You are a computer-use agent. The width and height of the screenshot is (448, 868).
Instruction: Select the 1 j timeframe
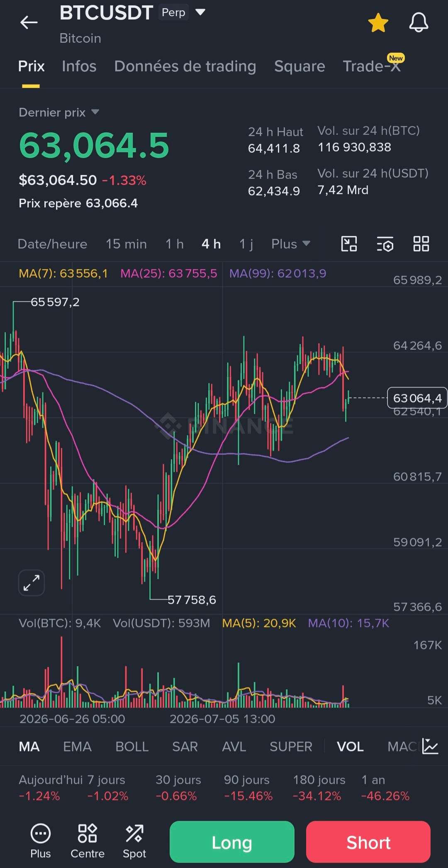(x=246, y=244)
